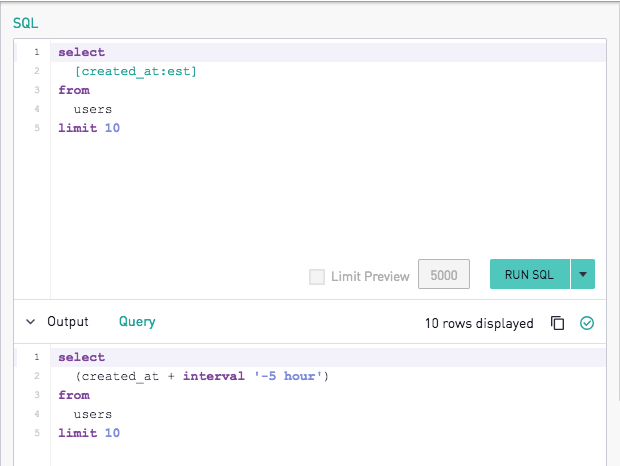620x466 pixels.
Task: Run the query with RUN SQL
Action: tap(529, 274)
